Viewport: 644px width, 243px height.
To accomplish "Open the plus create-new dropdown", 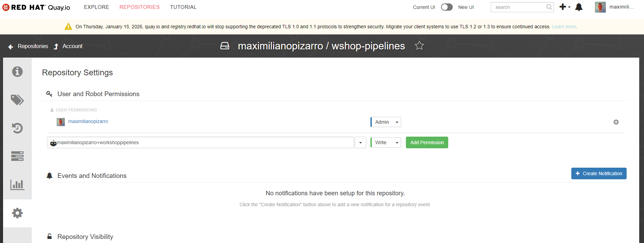I will pyautogui.click(x=565, y=7).
